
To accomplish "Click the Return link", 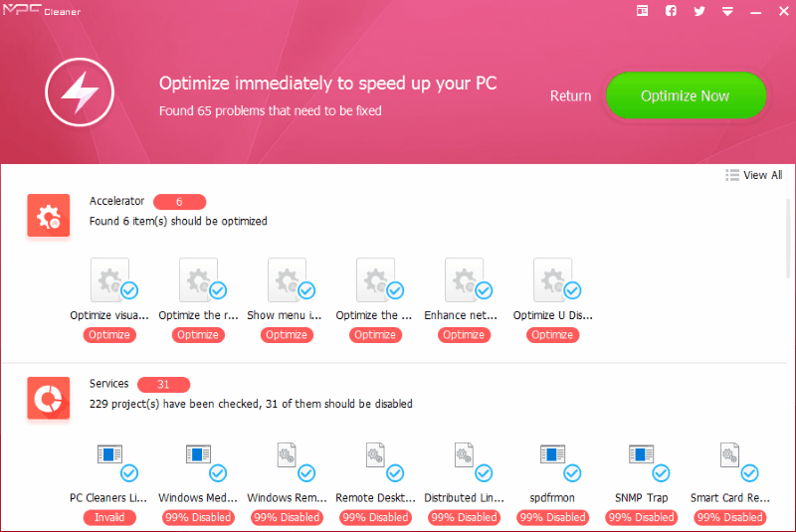I will coord(570,95).
